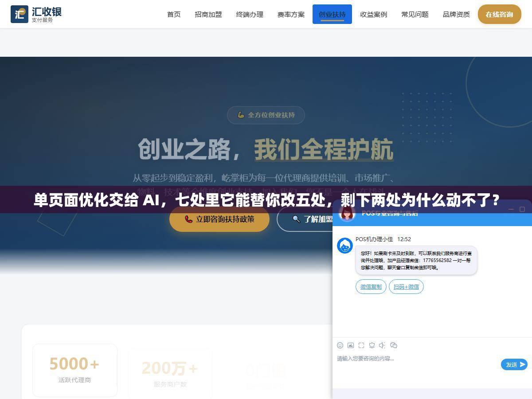Click the 扫码+微信 chat link
Screen dimensions: 532x399
[x=406, y=287]
